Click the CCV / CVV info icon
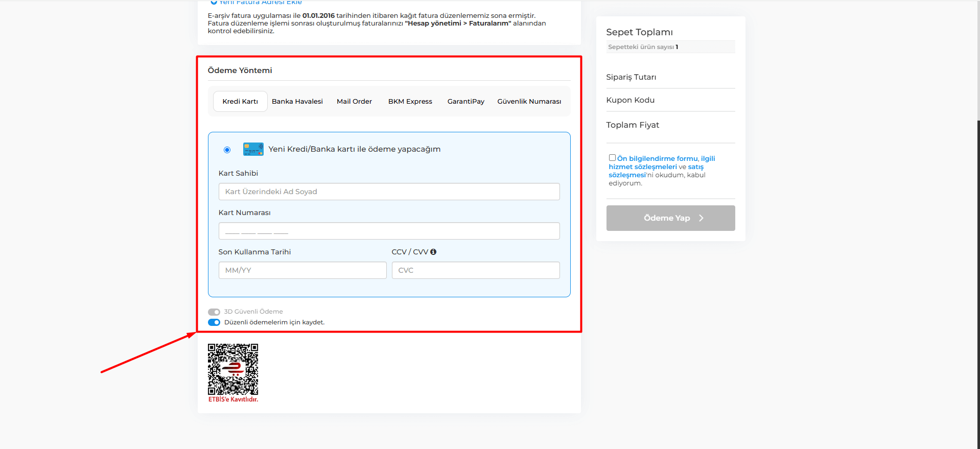 point(433,252)
